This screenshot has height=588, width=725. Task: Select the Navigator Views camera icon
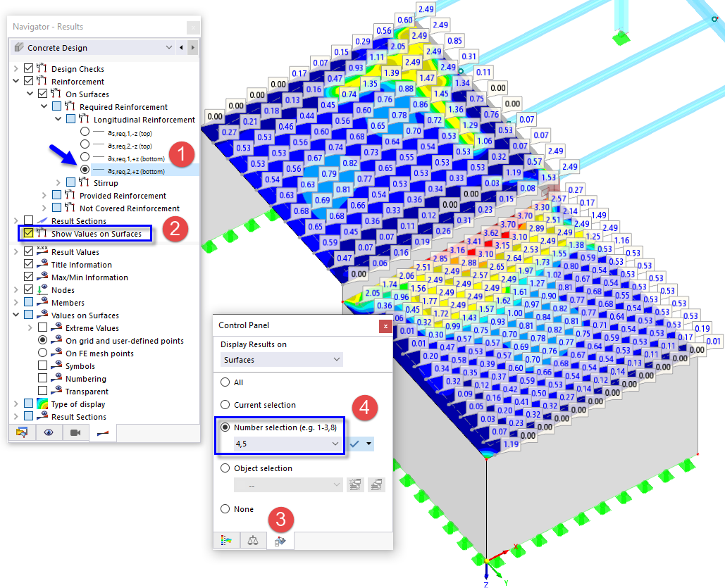(x=75, y=432)
